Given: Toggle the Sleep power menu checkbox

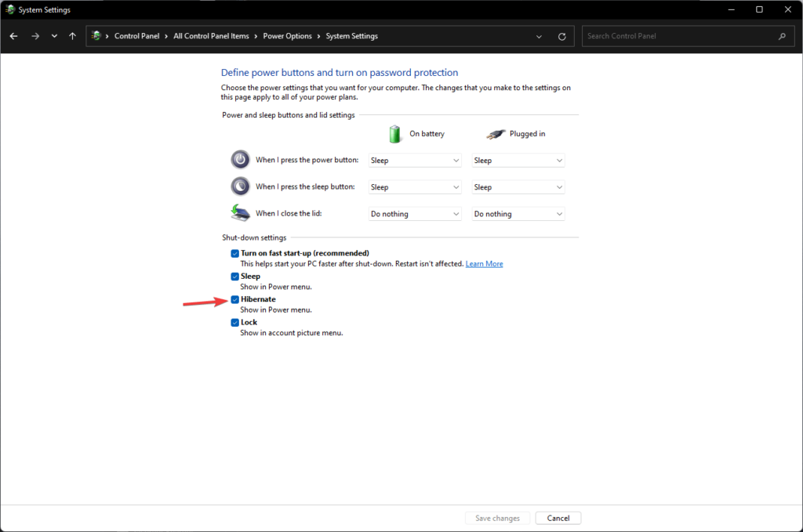Looking at the screenshot, I should point(234,277).
